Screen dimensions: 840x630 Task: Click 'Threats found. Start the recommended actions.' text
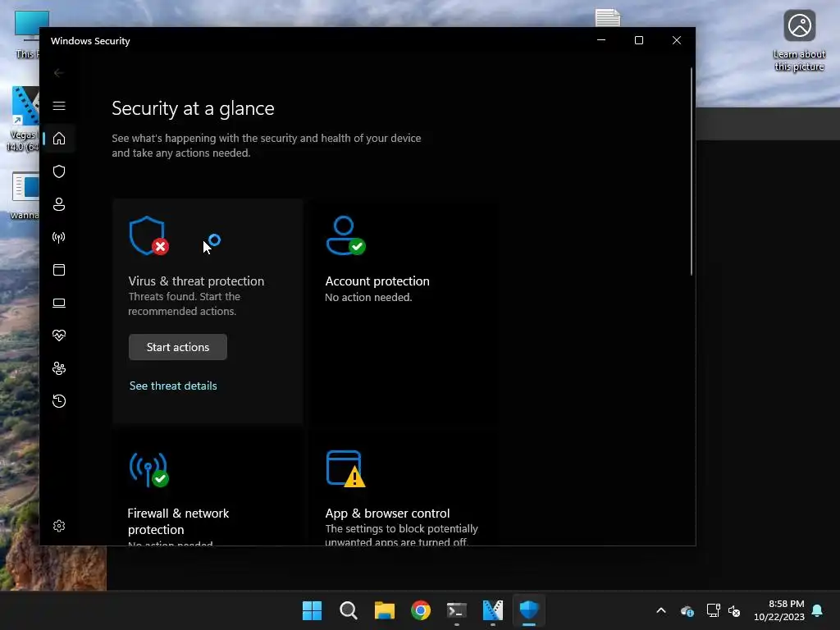pyautogui.click(x=185, y=304)
